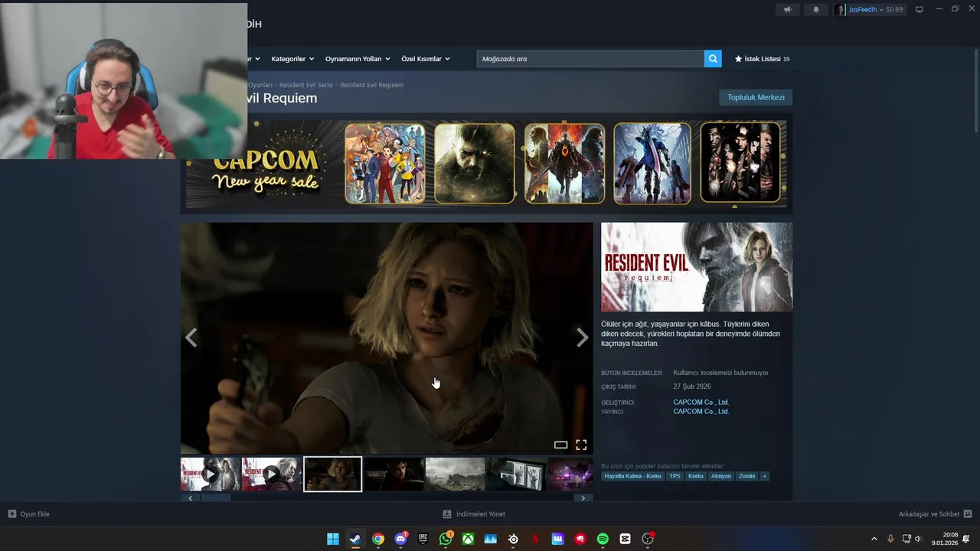Click CAPCOM Co., Ltd. developer link
Image resolution: width=980 pixels, height=551 pixels.
click(701, 402)
